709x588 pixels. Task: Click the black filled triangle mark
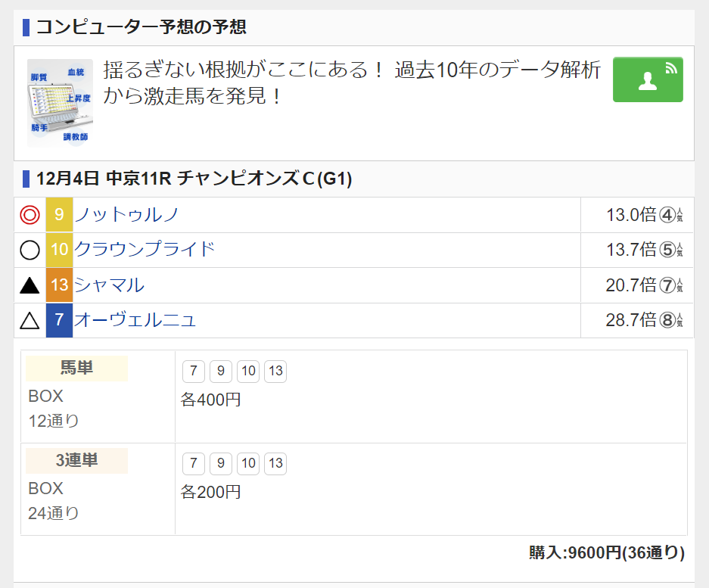(30, 285)
